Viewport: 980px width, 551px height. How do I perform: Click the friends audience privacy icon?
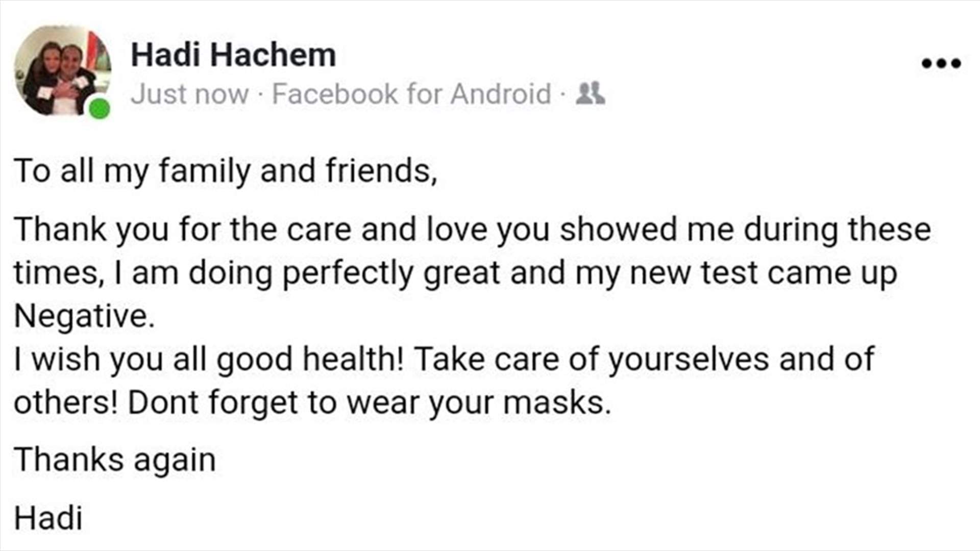[x=591, y=94]
